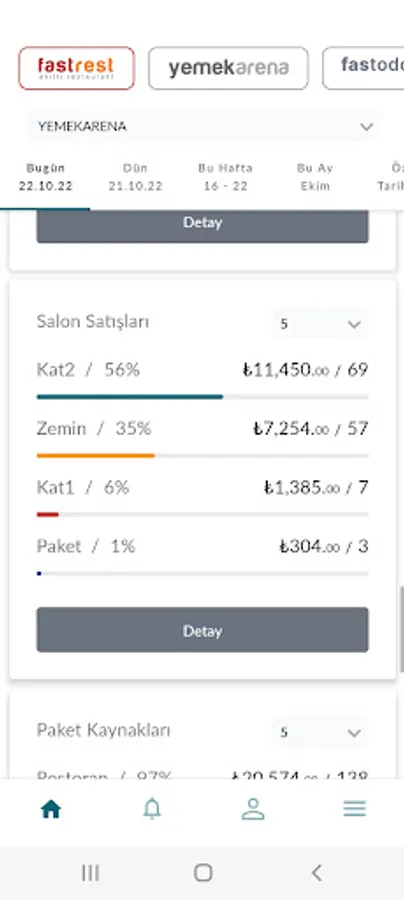404x900 pixels.
Task: Tap the Android home button
Action: [x=203, y=873]
